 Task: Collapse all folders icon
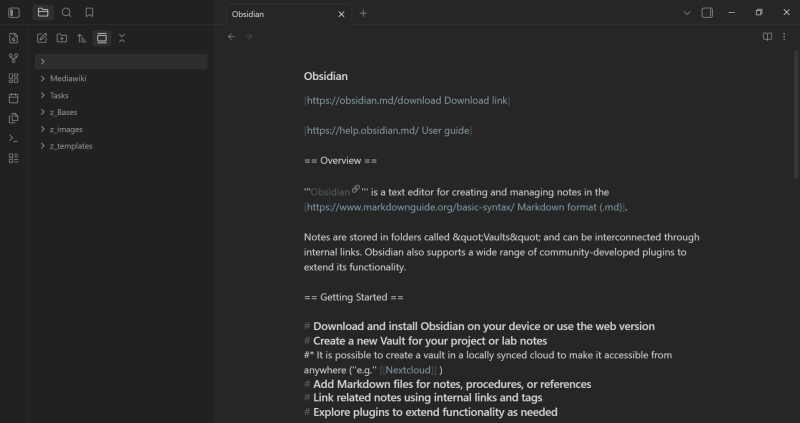[x=122, y=38]
